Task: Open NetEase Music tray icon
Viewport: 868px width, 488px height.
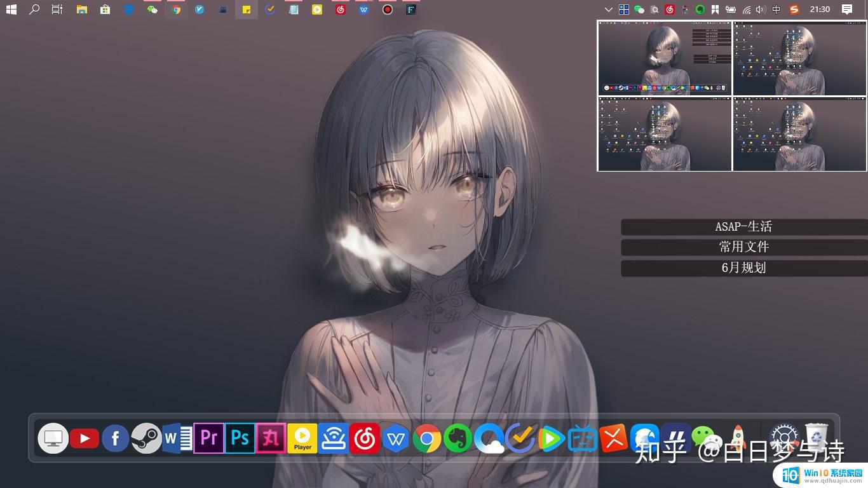Action: click(x=670, y=10)
